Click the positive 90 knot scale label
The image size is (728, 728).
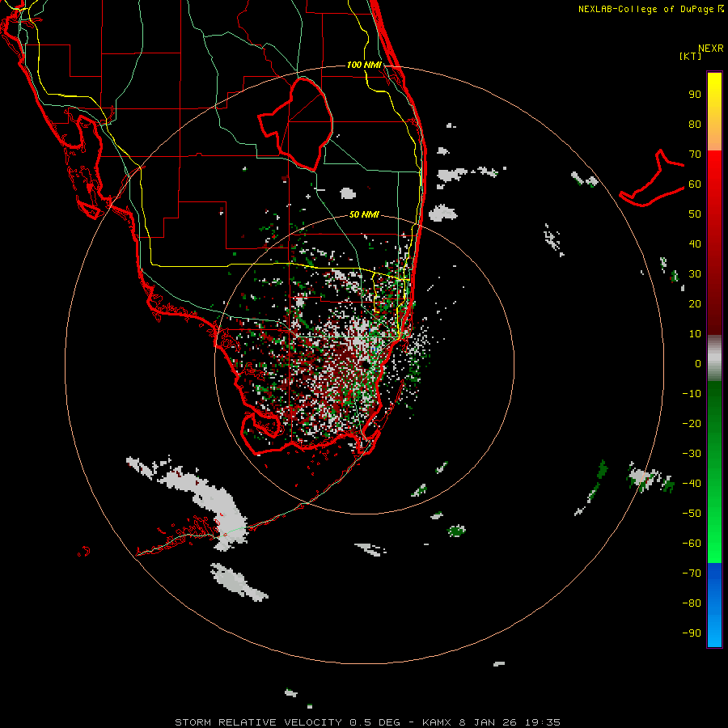click(x=695, y=95)
